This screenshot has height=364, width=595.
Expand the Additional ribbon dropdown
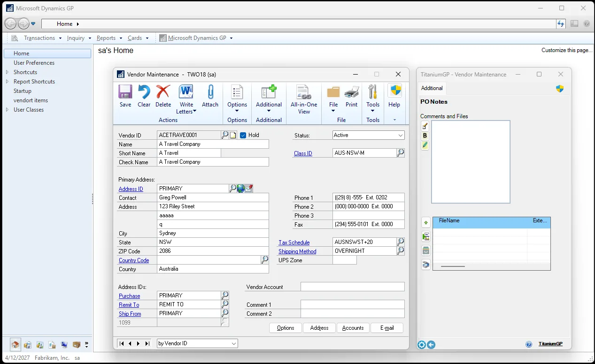coord(269,111)
